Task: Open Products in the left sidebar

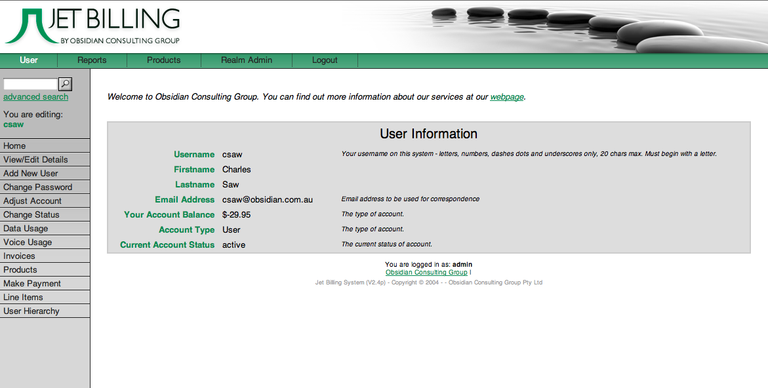Action: tap(45, 269)
